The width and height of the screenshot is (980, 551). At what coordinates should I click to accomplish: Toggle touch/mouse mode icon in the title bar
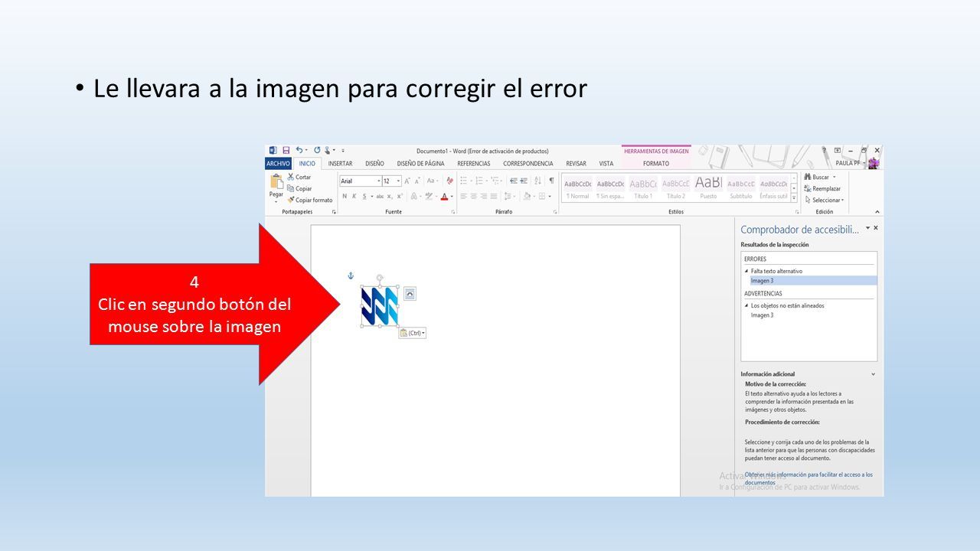(x=328, y=151)
